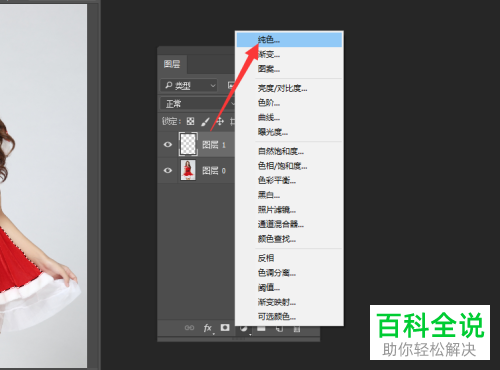
Task: Select the 图层 0 photo thumbnail
Action: (188, 170)
